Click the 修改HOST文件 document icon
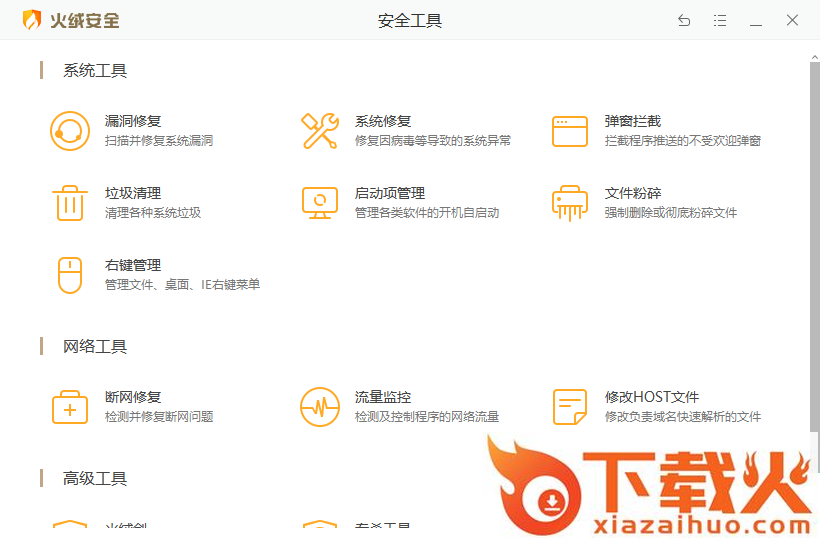 coord(570,407)
